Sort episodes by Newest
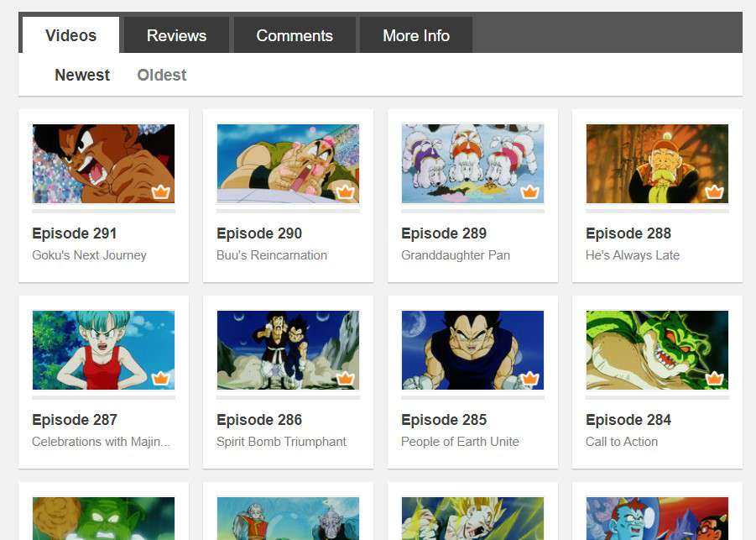Image resolution: width=756 pixels, height=540 pixels. click(x=82, y=76)
